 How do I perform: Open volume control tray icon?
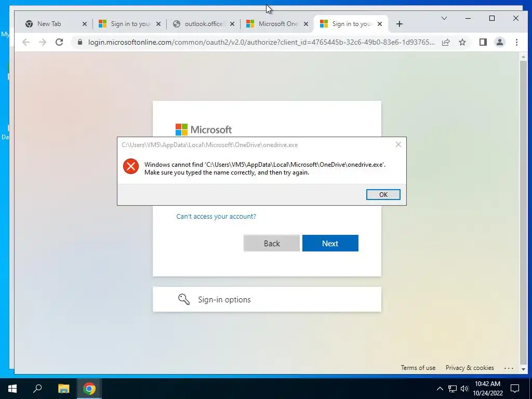pos(464,389)
